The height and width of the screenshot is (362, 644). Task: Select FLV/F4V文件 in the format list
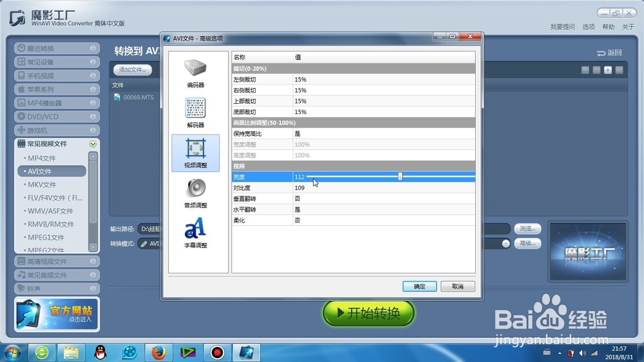(55, 198)
